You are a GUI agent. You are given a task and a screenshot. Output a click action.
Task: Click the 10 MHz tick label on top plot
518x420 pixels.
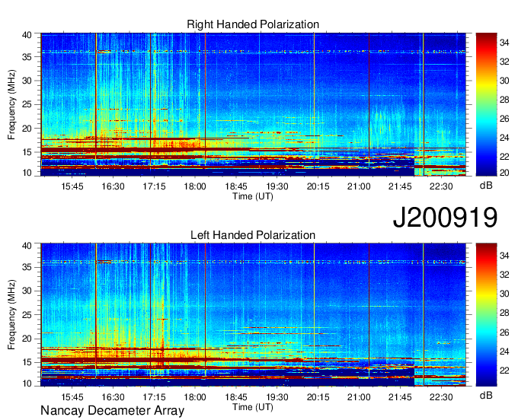point(27,173)
